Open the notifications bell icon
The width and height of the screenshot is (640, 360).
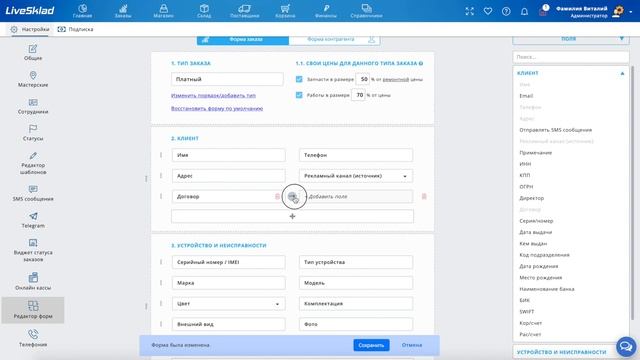click(524, 11)
